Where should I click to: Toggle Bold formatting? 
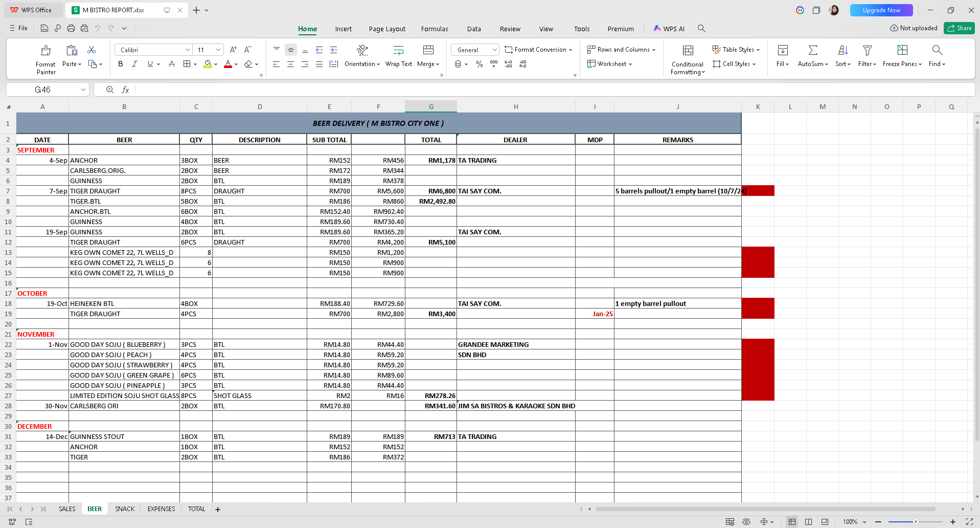point(121,64)
